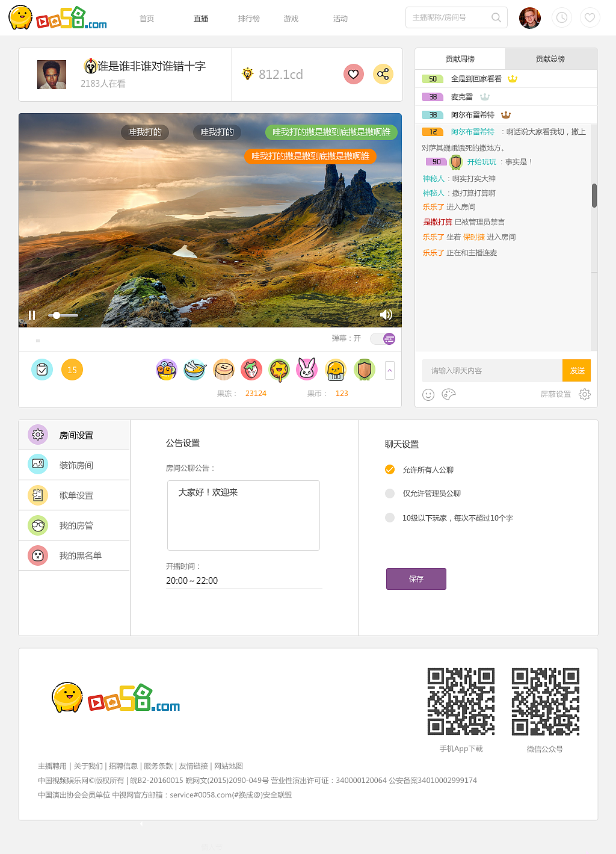Select 歌单设置 sidebar item
Image resolution: width=616 pixels, height=854 pixels.
pos(75,495)
